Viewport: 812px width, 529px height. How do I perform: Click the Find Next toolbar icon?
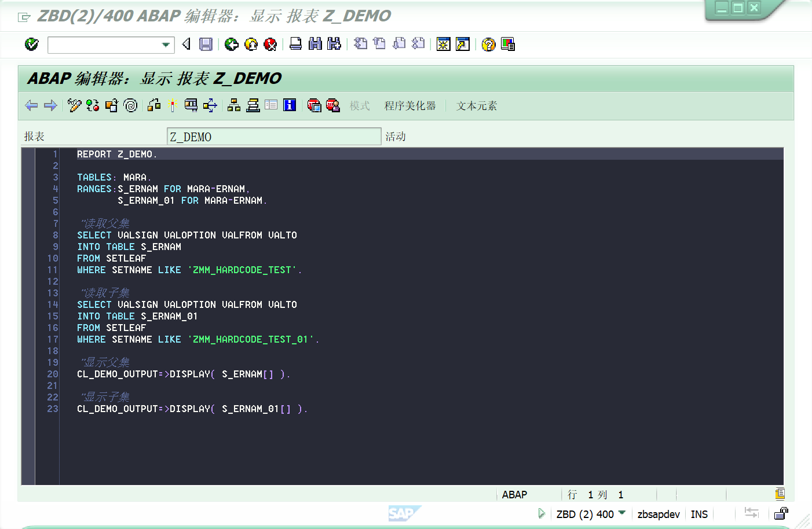point(334,45)
